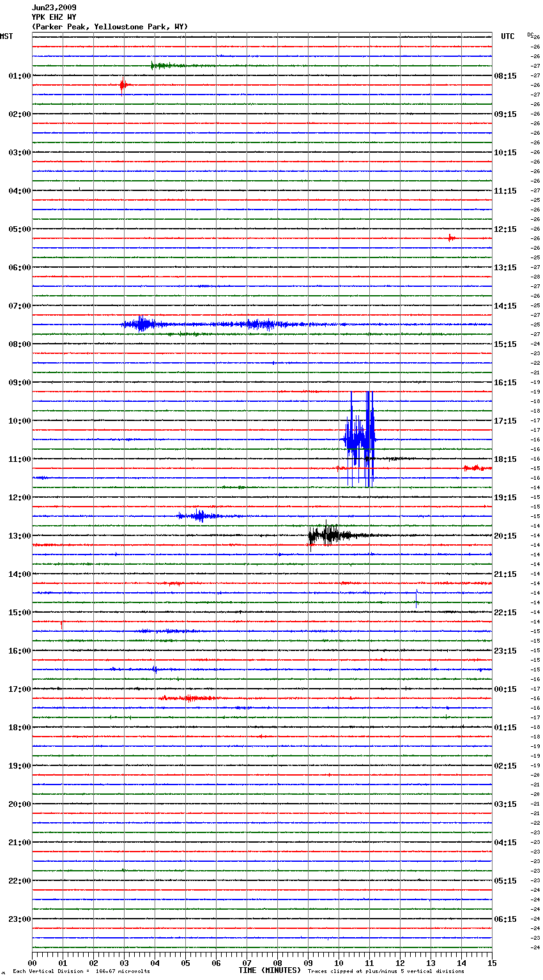The width and height of the screenshot is (543, 980).
Task: Click the small red spike after 01:00 MST
Action: pos(123,85)
